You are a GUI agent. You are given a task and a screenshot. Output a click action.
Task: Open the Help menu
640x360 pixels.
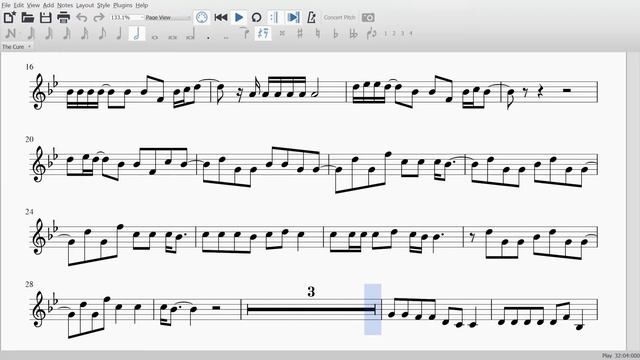[x=142, y=5]
